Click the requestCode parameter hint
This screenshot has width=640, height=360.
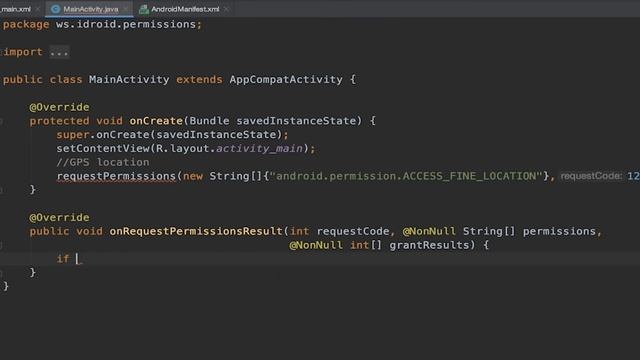[591, 176]
